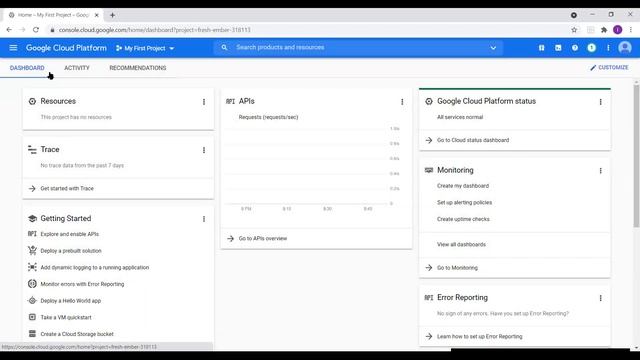Open the Google account avatar
This screenshot has width=640, height=360.
624,48
